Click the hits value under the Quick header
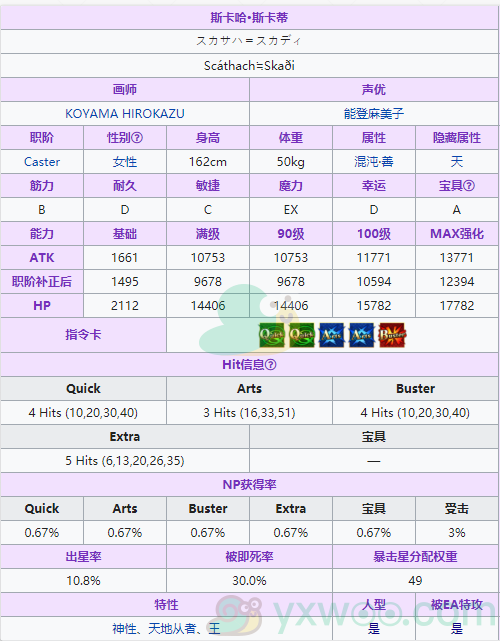 (x=83, y=413)
